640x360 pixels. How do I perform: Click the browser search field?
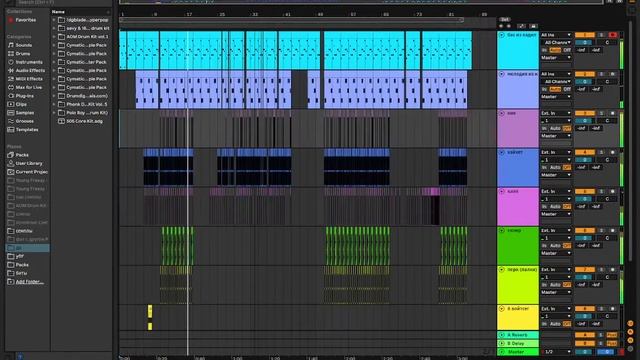tap(61, 2)
